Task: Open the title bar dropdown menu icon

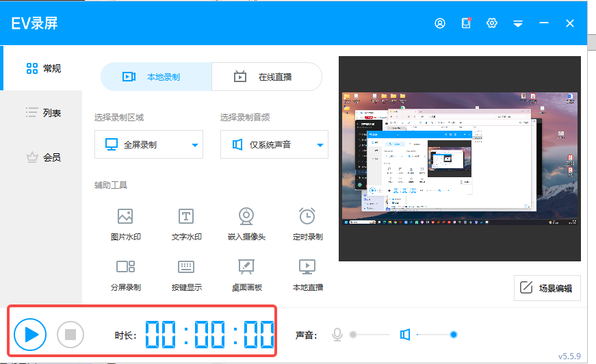Action: (518, 24)
